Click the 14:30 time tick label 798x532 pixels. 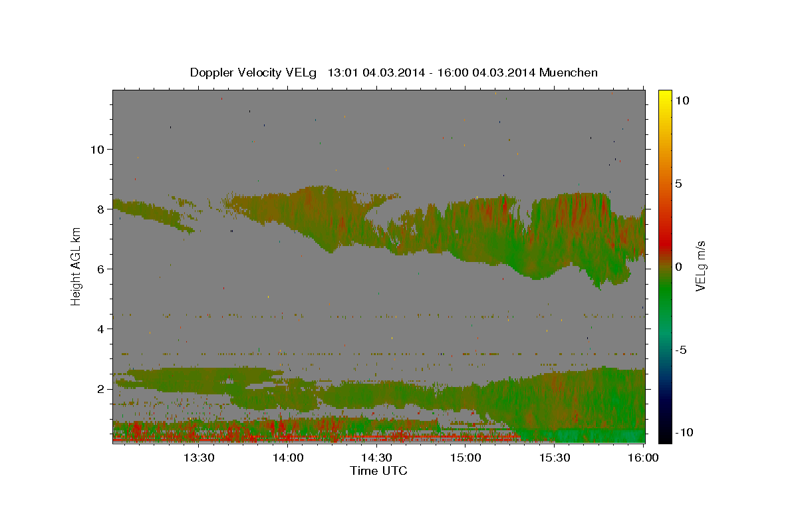tap(376, 458)
